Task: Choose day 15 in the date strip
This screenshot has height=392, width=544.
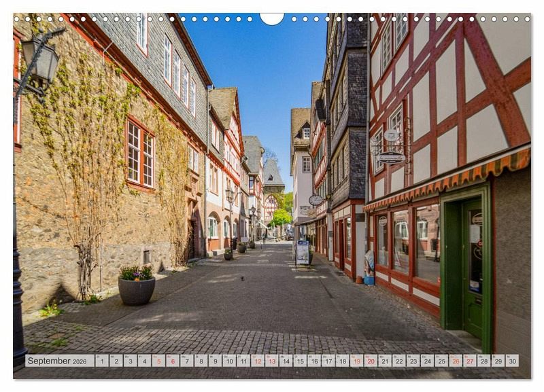Action: coord(300,361)
